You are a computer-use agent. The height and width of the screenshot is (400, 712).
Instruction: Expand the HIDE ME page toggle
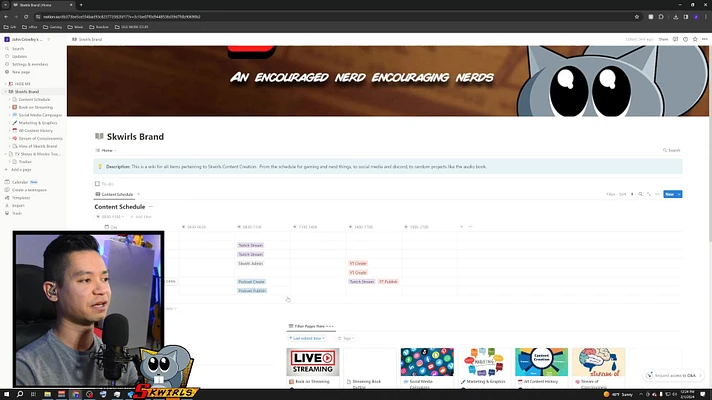point(5,84)
